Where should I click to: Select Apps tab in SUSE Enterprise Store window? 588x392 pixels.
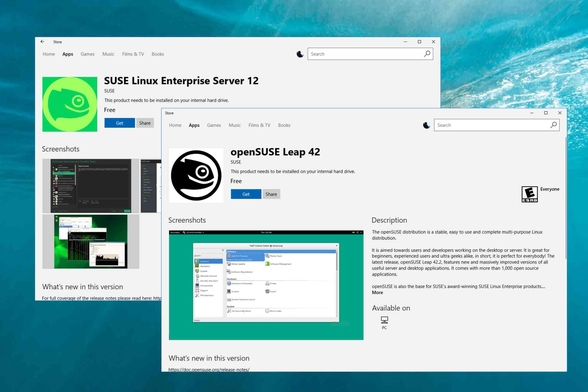[68, 54]
